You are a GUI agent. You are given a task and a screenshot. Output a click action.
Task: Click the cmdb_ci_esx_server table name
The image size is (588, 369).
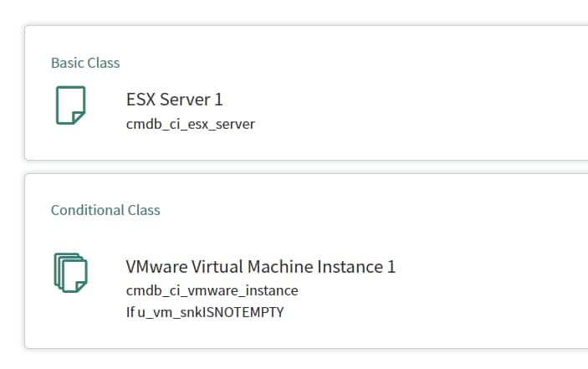(191, 124)
